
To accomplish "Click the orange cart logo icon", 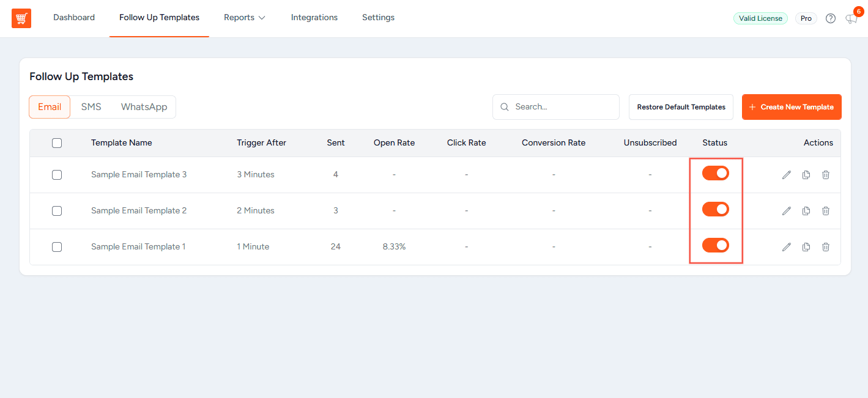I will pos(21,18).
